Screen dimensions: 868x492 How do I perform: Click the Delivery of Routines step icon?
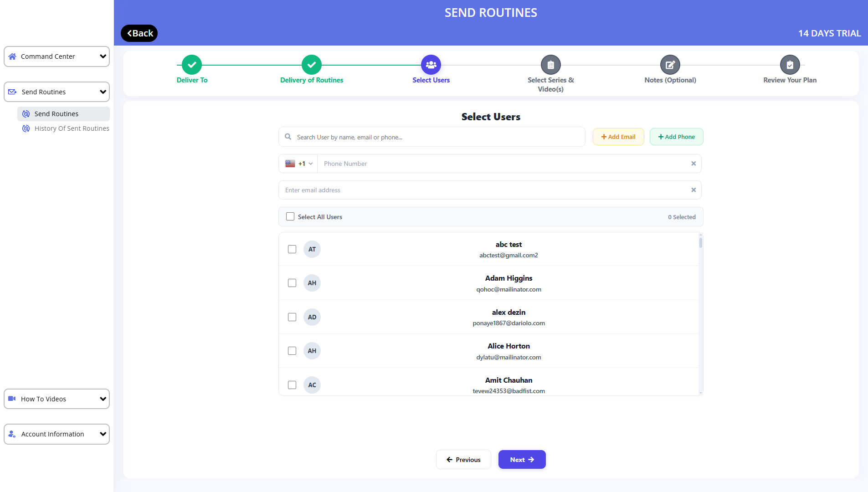(x=312, y=65)
